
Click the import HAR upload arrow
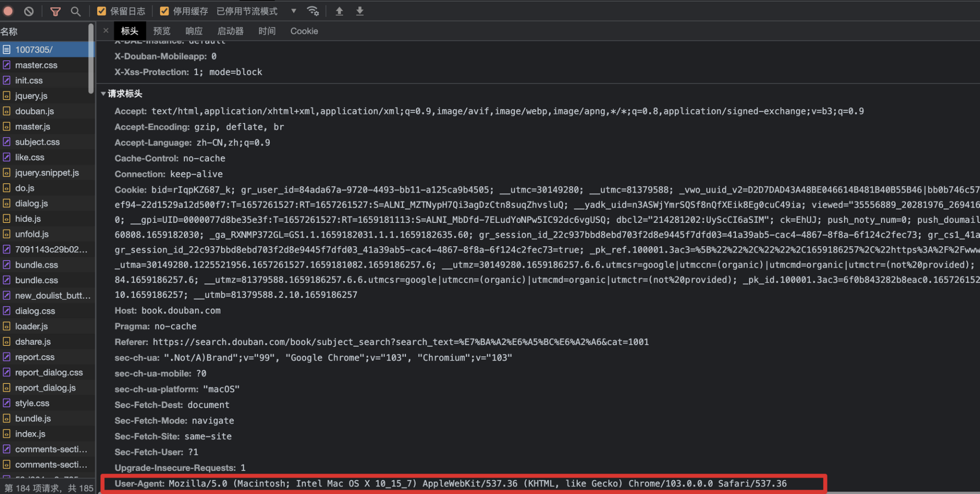click(x=339, y=11)
